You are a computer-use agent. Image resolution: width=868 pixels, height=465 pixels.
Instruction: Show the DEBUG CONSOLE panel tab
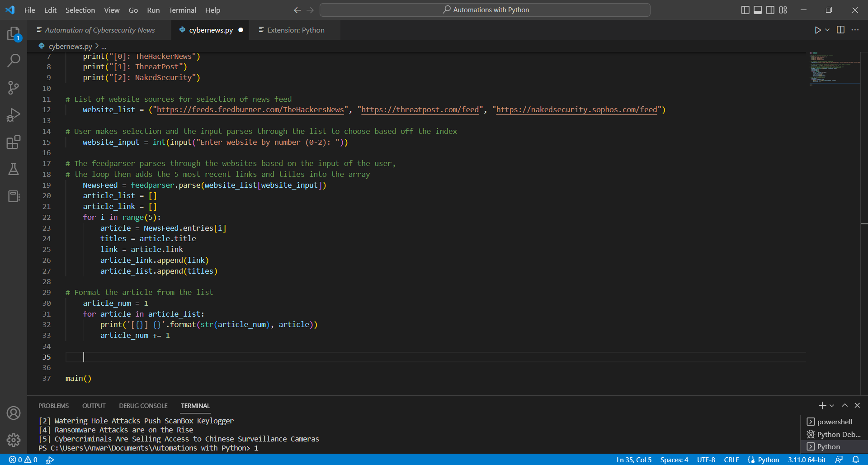(143, 406)
